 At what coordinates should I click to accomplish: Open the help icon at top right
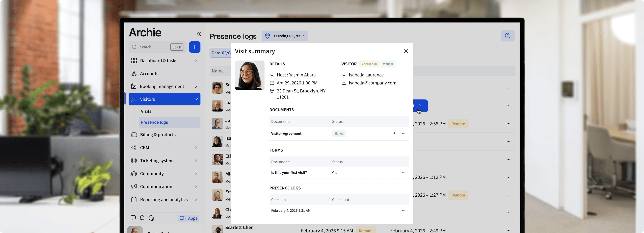[x=507, y=36]
